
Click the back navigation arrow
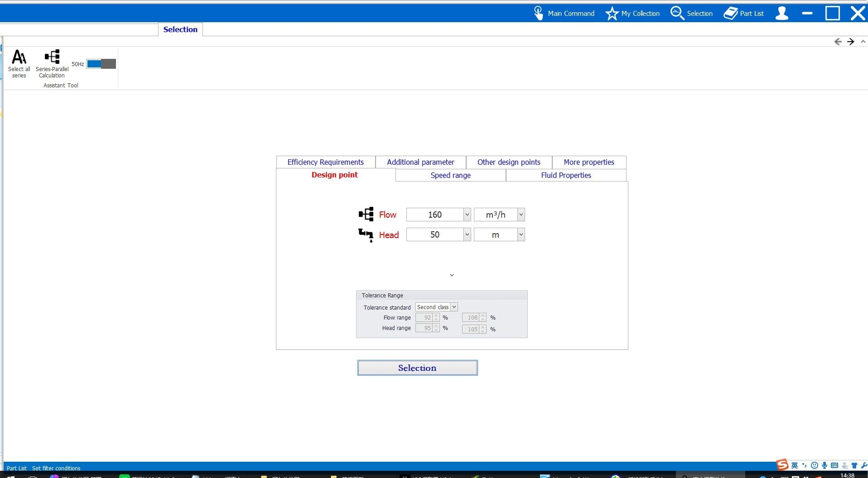coord(838,42)
